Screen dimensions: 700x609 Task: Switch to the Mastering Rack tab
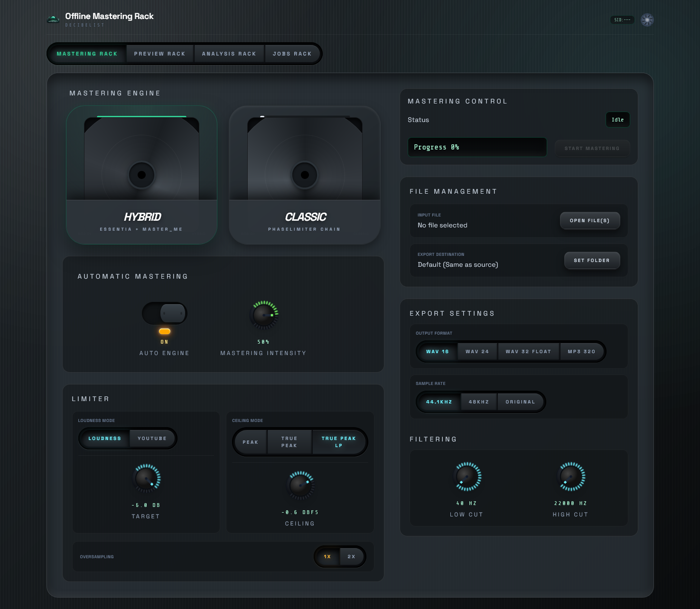click(x=87, y=54)
